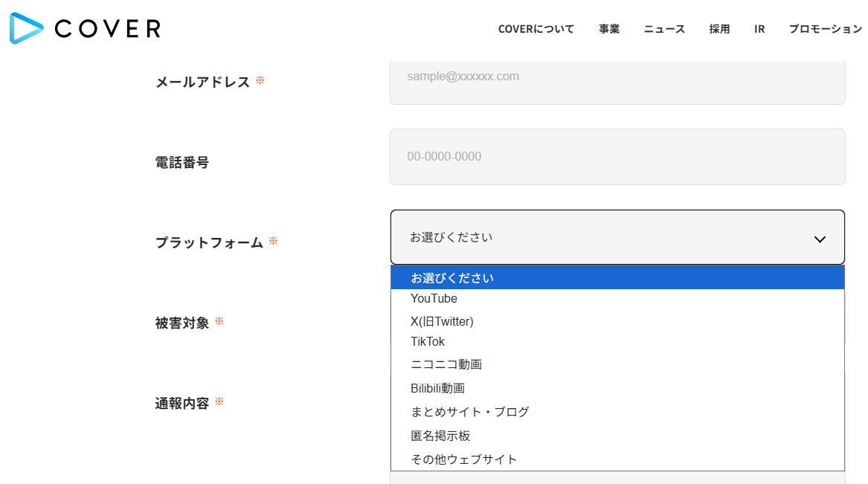
Task: Click the メールアドレス input field
Action: coord(617,77)
